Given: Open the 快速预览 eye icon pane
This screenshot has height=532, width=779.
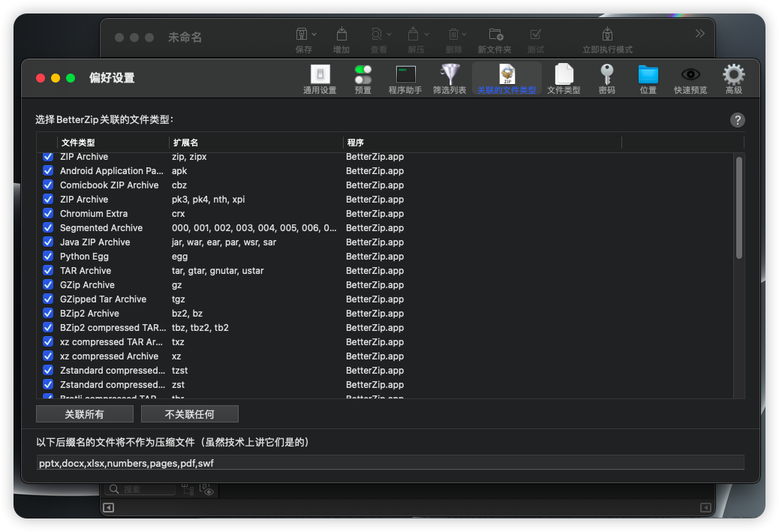Looking at the screenshot, I should click(690, 79).
